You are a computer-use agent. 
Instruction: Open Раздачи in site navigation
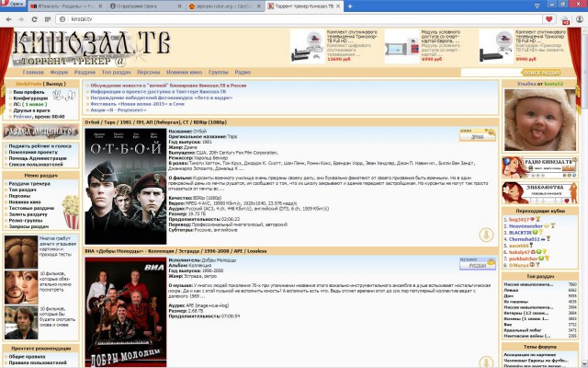click(85, 72)
